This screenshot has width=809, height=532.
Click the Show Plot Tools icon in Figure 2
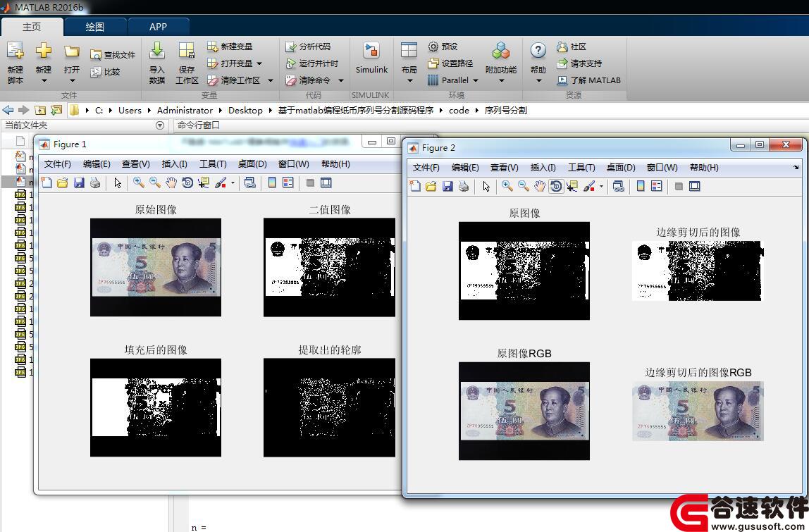694,186
